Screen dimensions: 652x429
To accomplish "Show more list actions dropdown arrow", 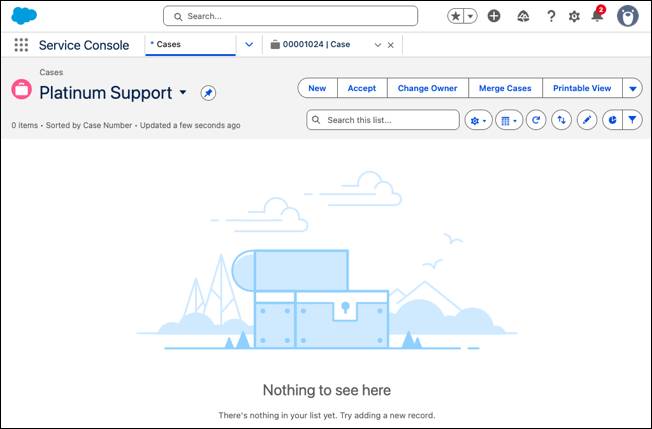I will tap(632, 89).
